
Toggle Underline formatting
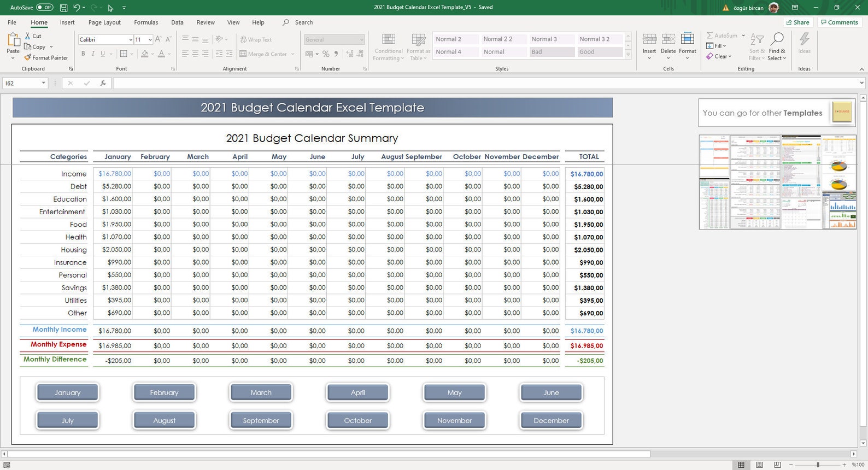[x=102, y=54]
